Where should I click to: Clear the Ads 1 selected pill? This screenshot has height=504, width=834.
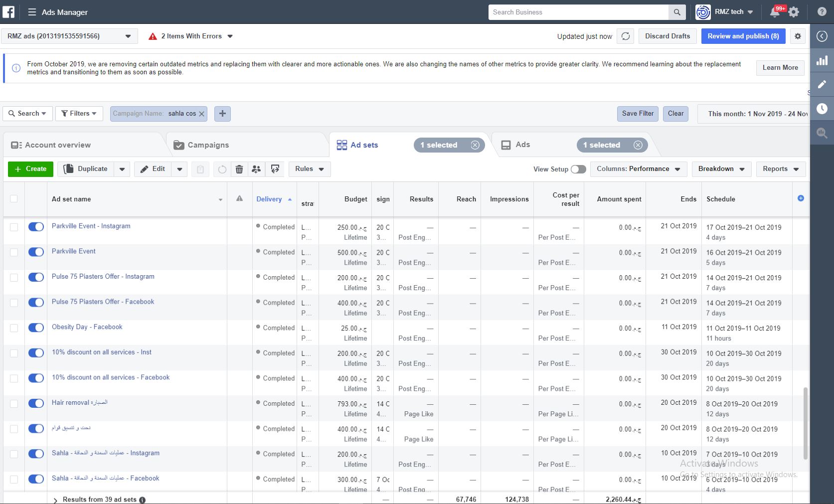tap(638, 145)
